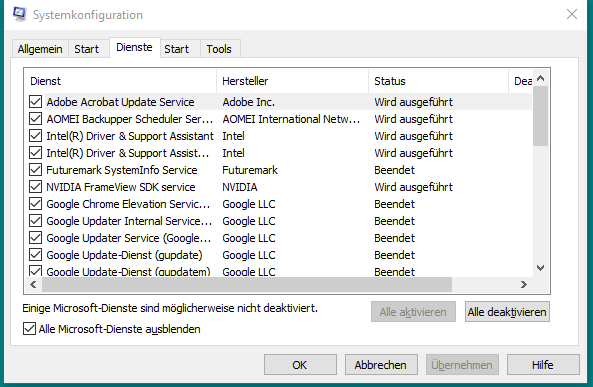Uncheck AOMEI Backupper Scheduler Service

pos(36,119)
